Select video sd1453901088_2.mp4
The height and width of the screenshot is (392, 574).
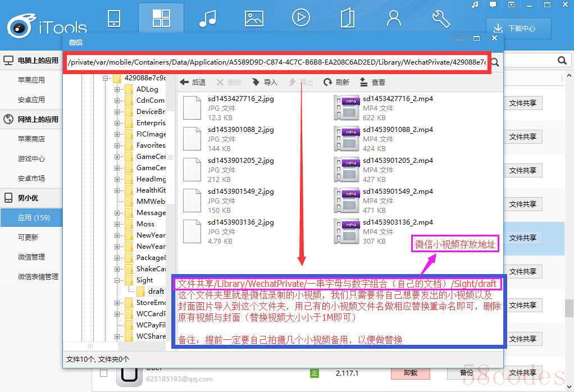pos(384,139)
